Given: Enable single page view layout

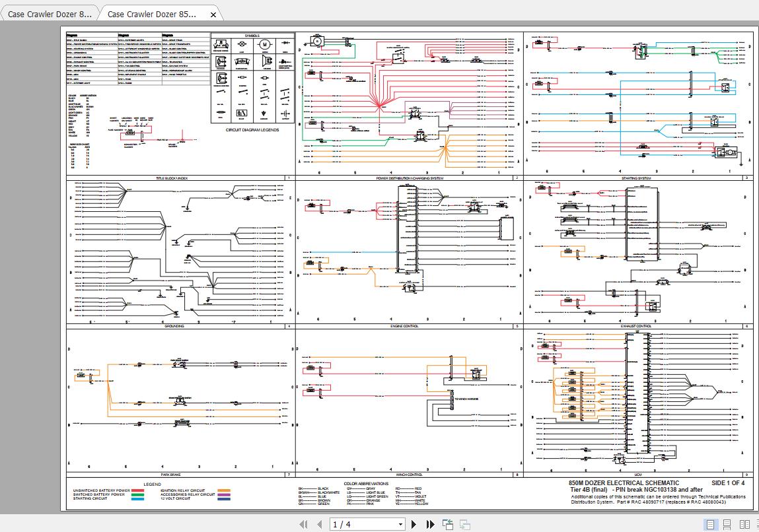Looking at the screenshot, I should click(711, 525).
